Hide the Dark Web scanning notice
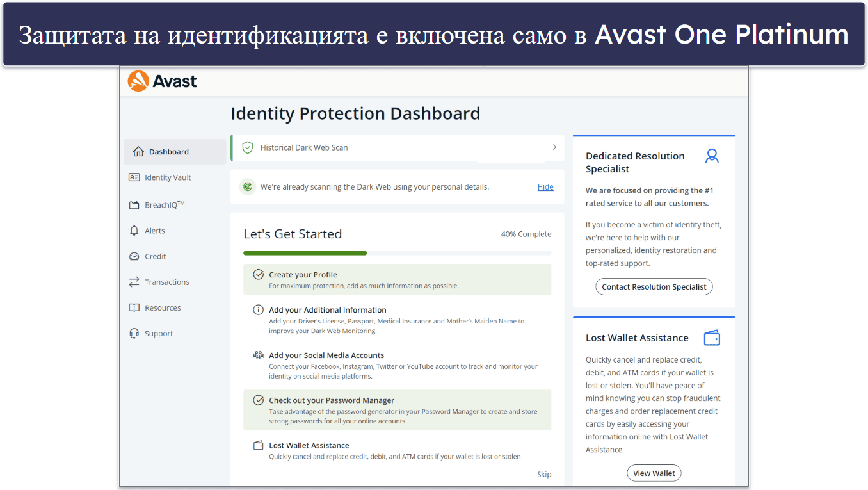Viewport: 868px width, 490px height. (x=545, y=187)
